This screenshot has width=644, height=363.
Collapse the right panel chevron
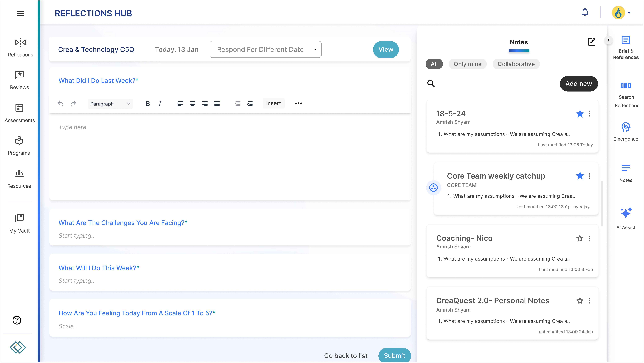608,40
